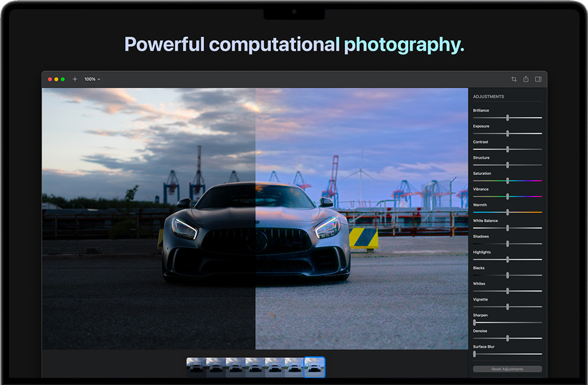Select the highlighted last filmstrip thumbnail
The width and height of the screenshot is (588, 385).
[x=314, y=367]
